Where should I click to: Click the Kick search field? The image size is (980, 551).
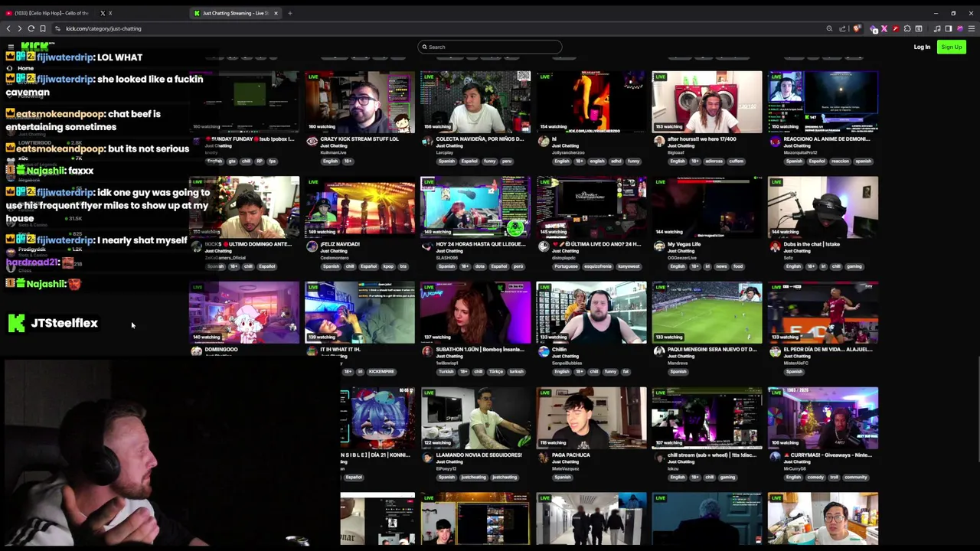490,47
